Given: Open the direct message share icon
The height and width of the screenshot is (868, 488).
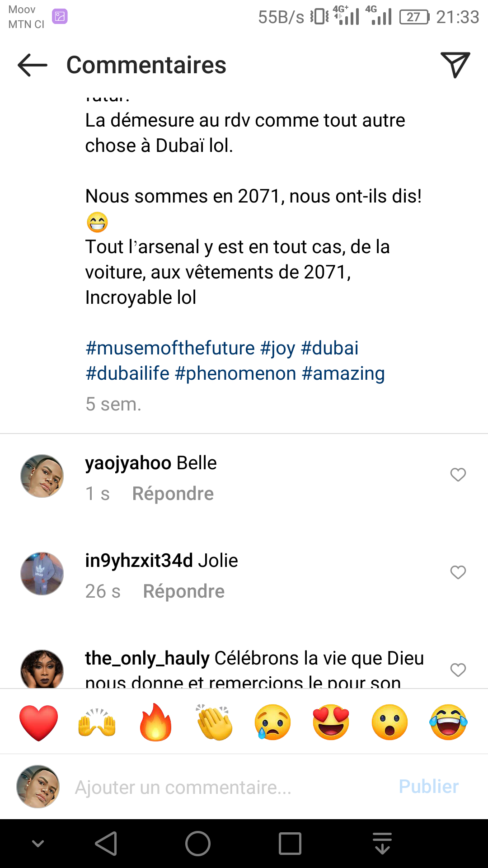Looking at the screenshot, I should coord(455,65).
